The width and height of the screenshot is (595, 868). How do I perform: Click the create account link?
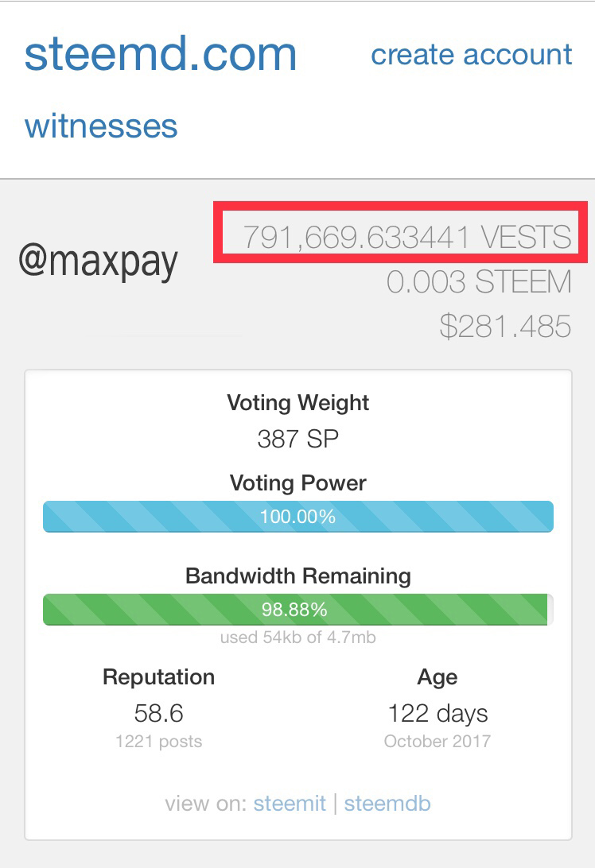coord(472,55)
